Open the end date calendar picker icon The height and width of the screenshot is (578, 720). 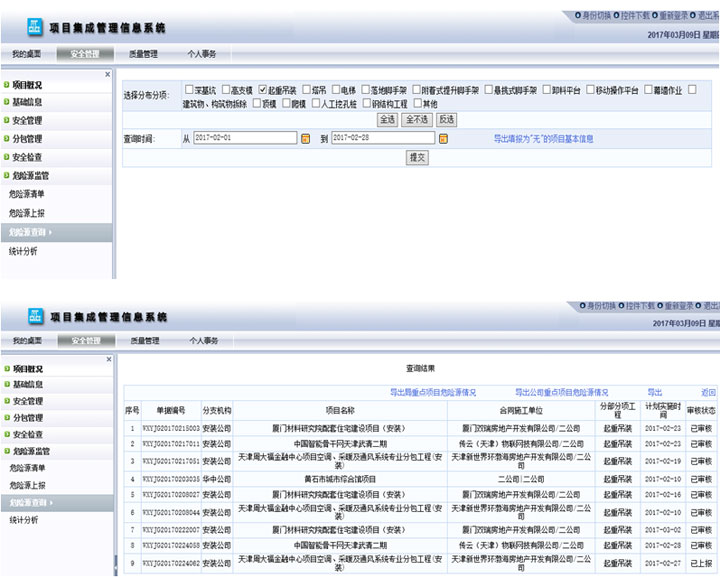tap(443, 138)
